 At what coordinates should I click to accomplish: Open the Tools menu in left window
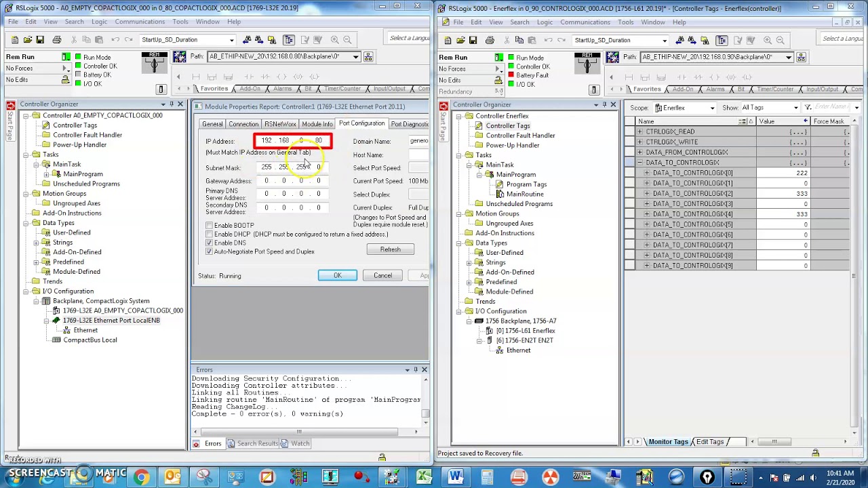pyautogui.click(x=180, y=22)
